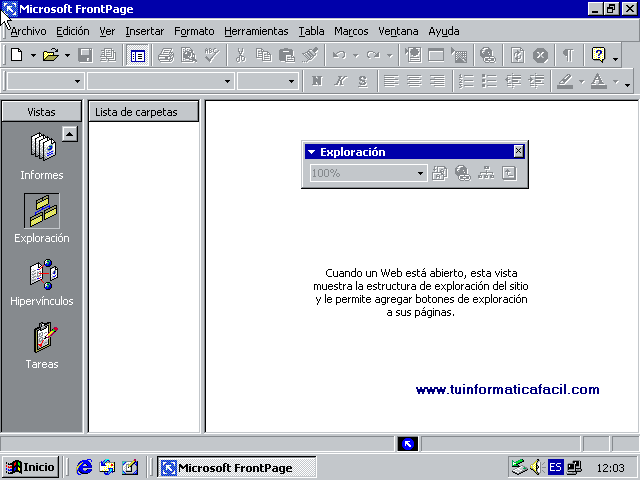Viewport: 640px width, 480px height.
Task: Click the Redo arrow icon
Action: [x=373, y=55]
